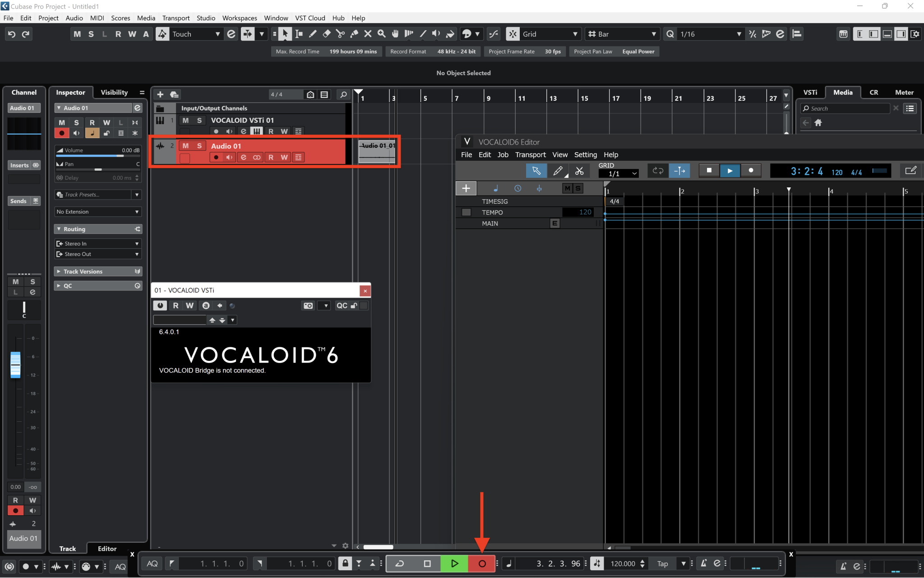Select the Zoom tool in the toolbar
The width and height of the screenshot is (924, 578).
coord(381,34)
